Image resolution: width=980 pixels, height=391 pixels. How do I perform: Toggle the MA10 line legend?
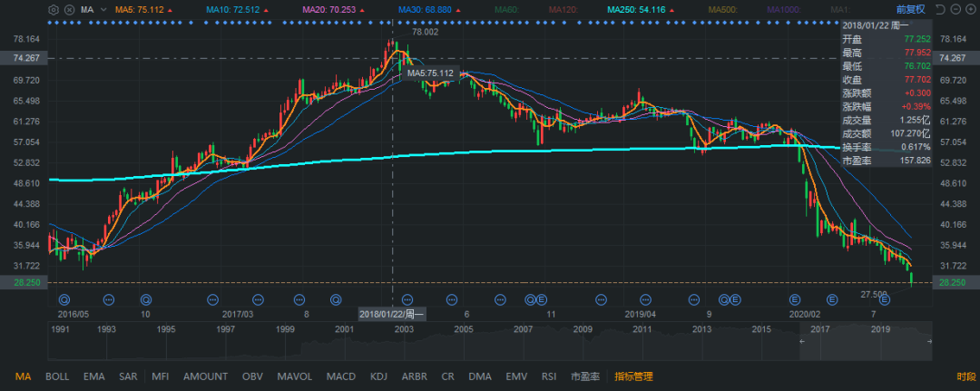(x=237, y=10)
